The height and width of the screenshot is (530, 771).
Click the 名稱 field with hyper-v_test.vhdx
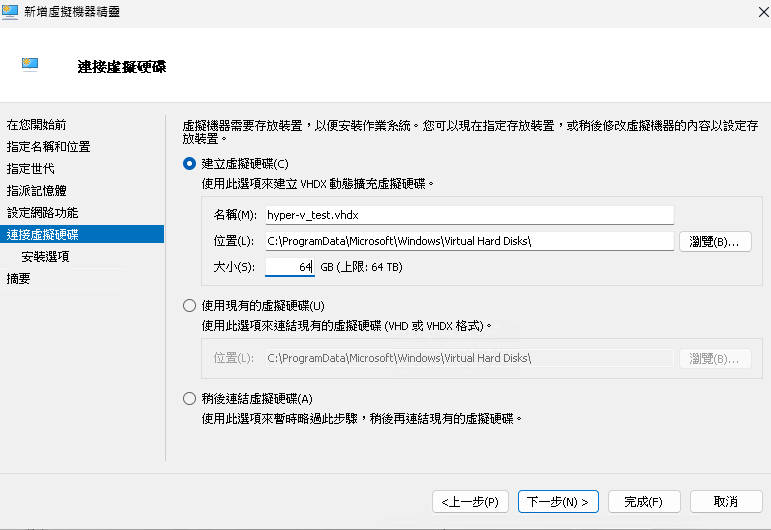coord(470,215)
